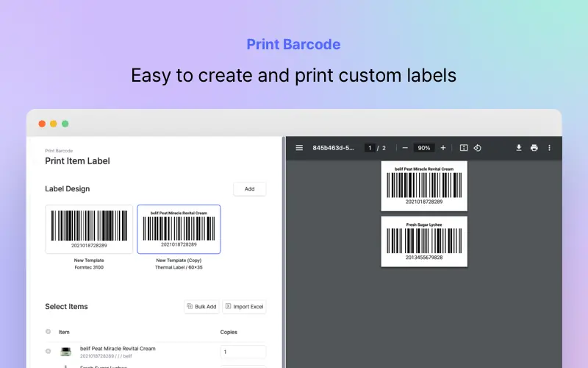Print the document with the printer icon
The height and width of the screenshot is (368, 588).
[534, 148]
